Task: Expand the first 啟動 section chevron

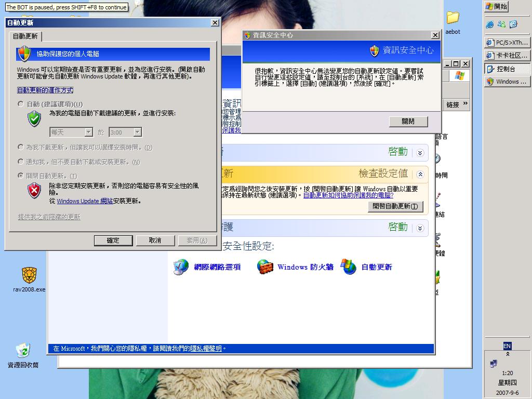Action: [420, 153]
